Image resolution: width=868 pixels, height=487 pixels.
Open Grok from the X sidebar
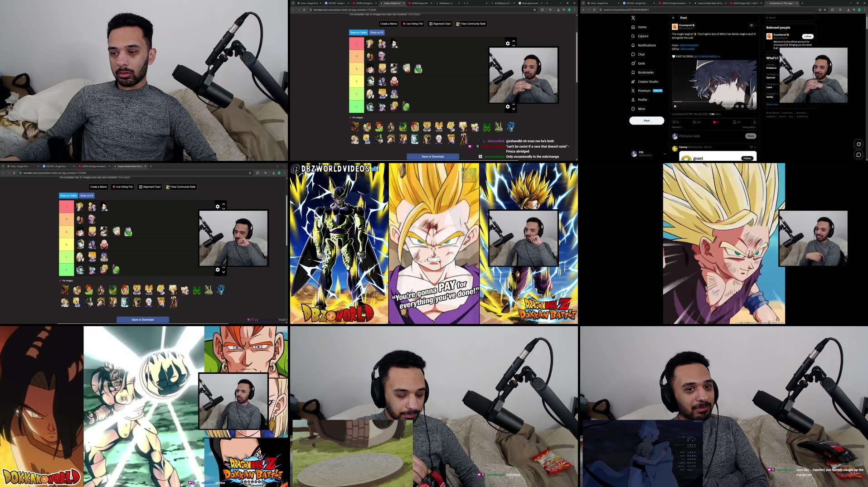tap(641, 63)
